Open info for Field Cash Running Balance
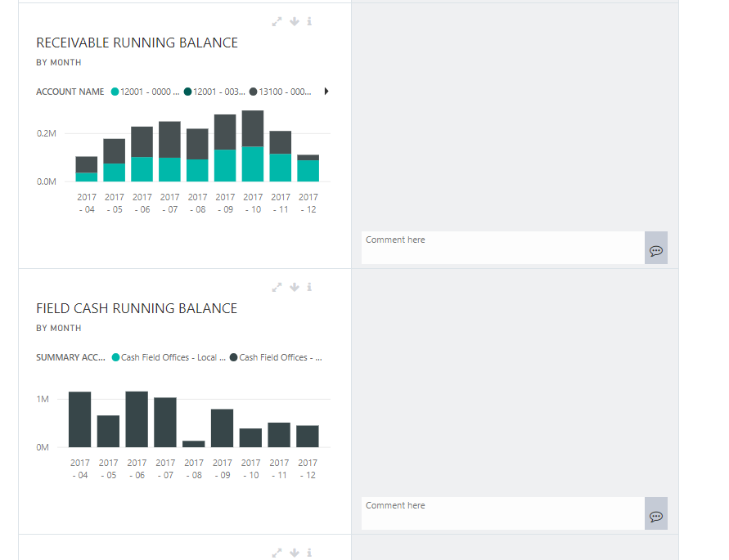 click(309, 287)
